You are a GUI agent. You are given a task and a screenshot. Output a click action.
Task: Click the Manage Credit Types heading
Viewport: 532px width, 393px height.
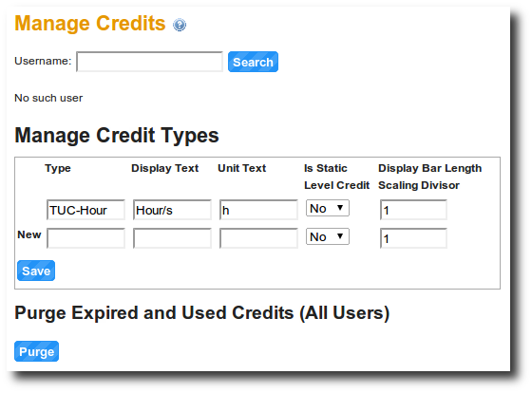pyautogui.click(x=117, y=136)
